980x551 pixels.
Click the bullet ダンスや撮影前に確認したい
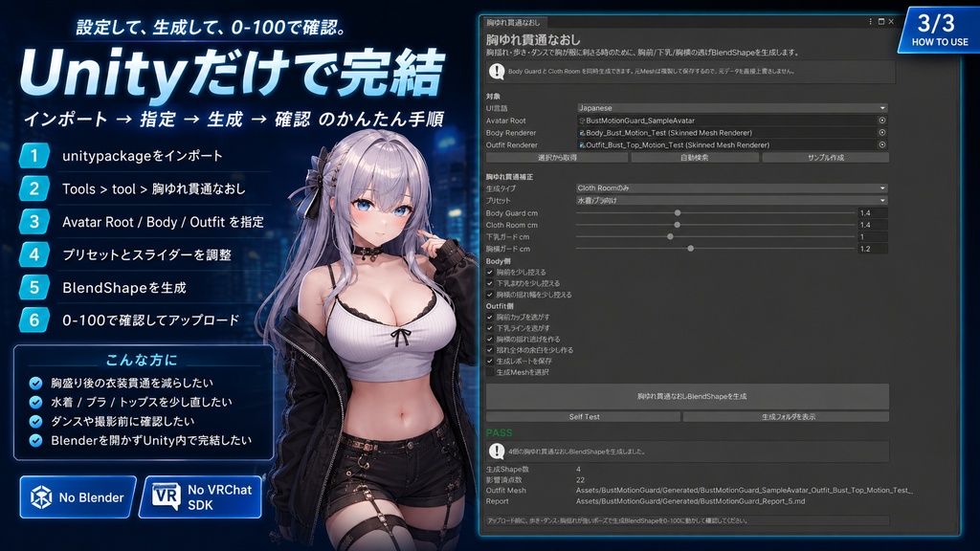click(x=122, y=421)
